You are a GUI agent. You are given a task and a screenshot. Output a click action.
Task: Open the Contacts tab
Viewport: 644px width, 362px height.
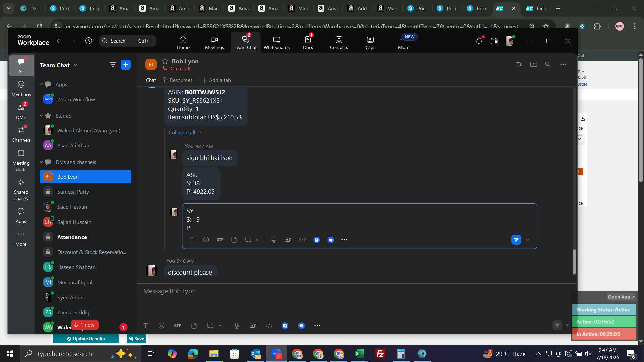(x=339, y=43)
